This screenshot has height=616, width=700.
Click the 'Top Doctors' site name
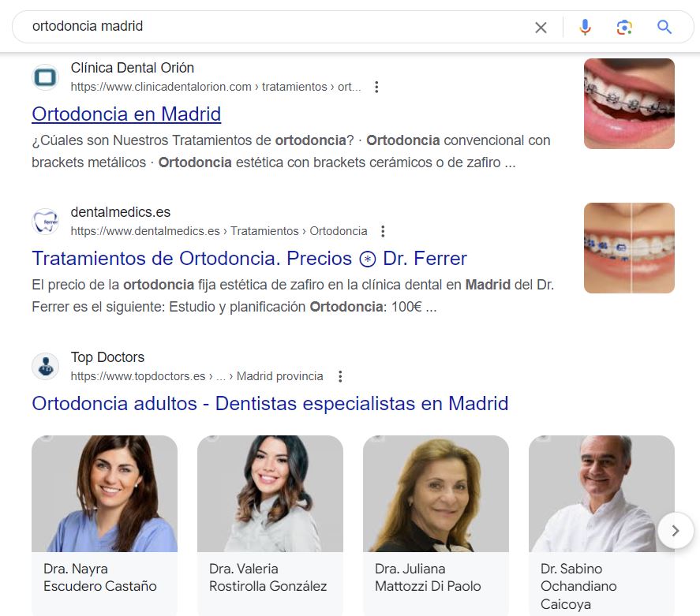tap(107, 357)
